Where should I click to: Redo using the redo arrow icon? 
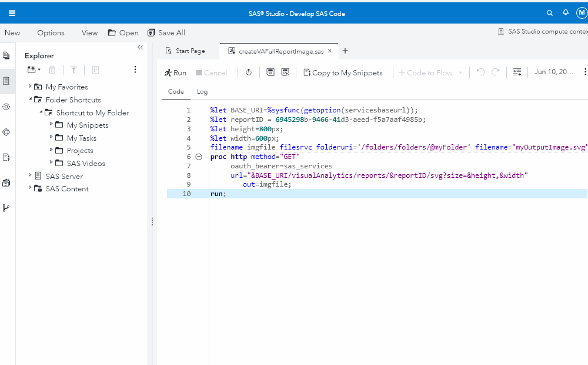(x=496, y=72)
